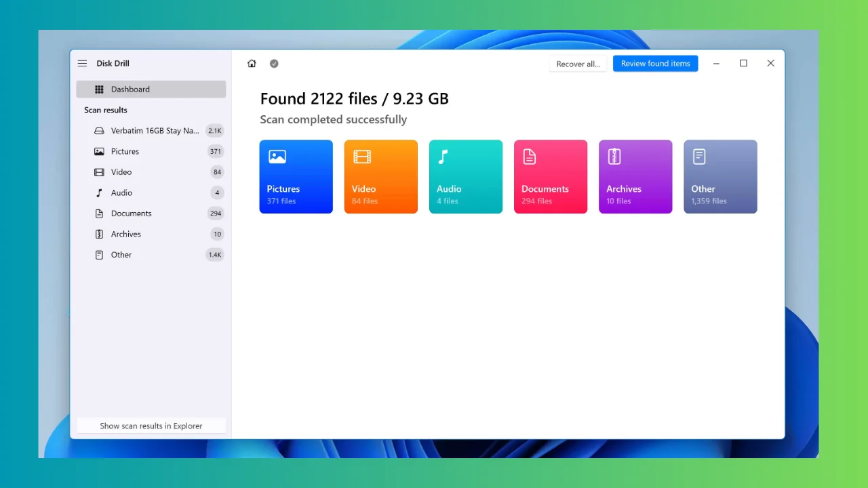Open the blue Pictures 371 files card
The height and width of the screenshot is (488, 868).
(x=296, y=177)
